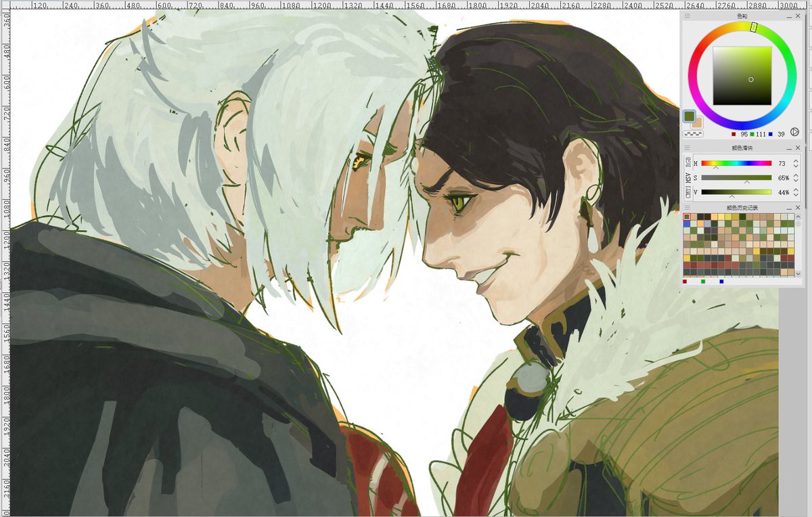Switch to the CMYK slider tab
Viewport: 812px width, 517px height.
(687, 192)
